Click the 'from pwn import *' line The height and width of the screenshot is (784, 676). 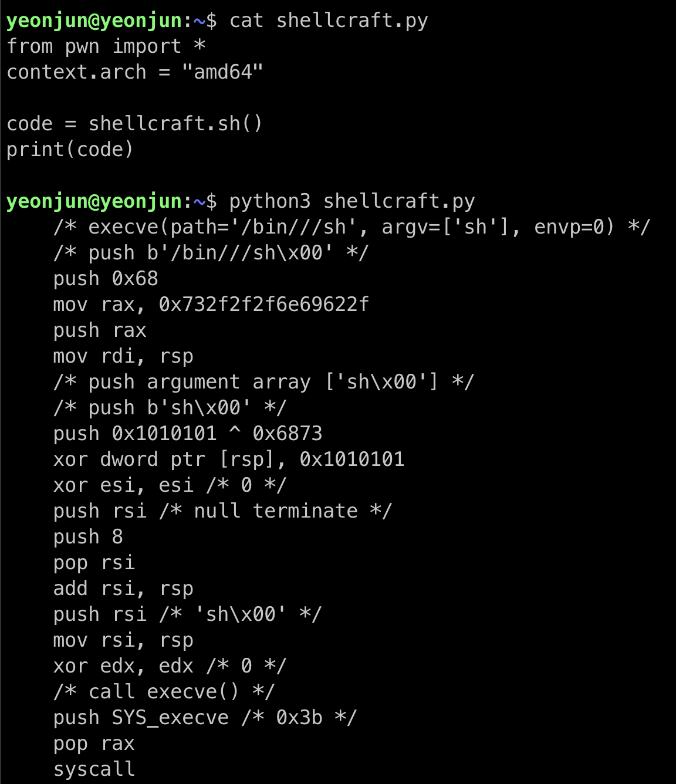[x=106, y=46]
